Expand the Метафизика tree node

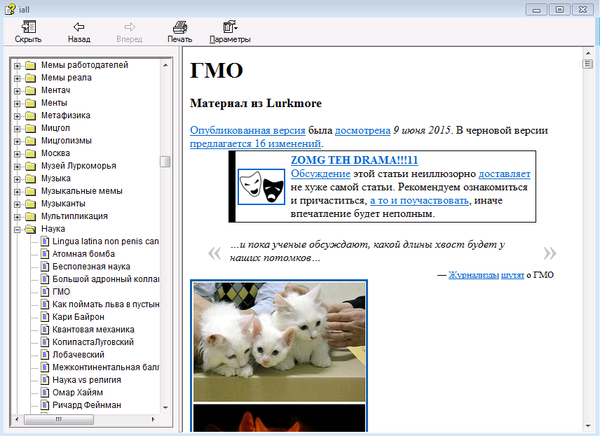17,116
